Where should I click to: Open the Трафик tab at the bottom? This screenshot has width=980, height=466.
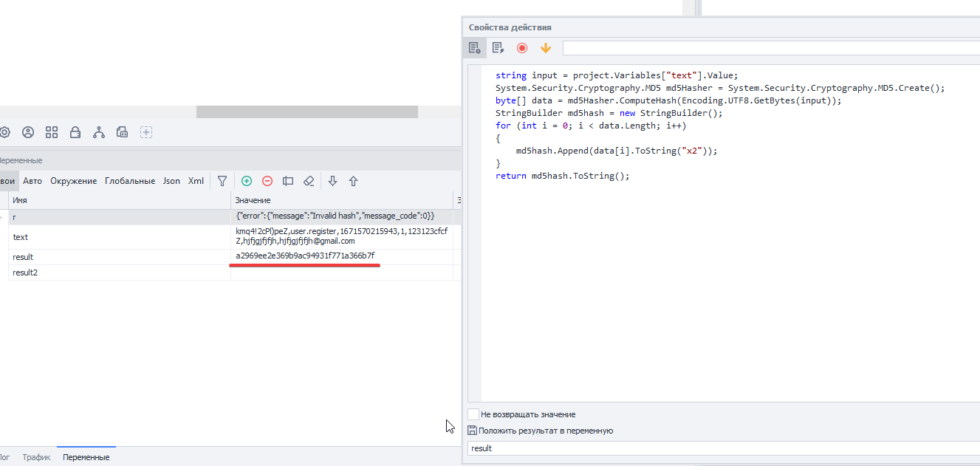tap(36, 457)
